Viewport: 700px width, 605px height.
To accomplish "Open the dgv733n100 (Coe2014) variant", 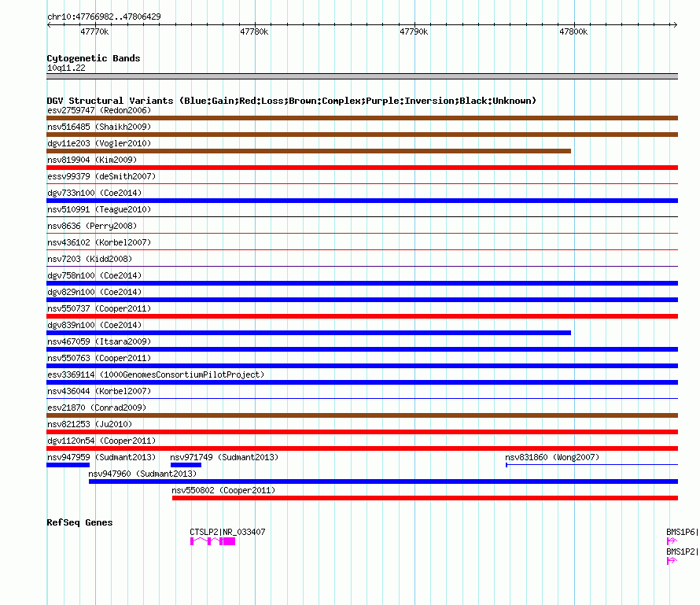I will pyautogui.click(x=94, y=193).
